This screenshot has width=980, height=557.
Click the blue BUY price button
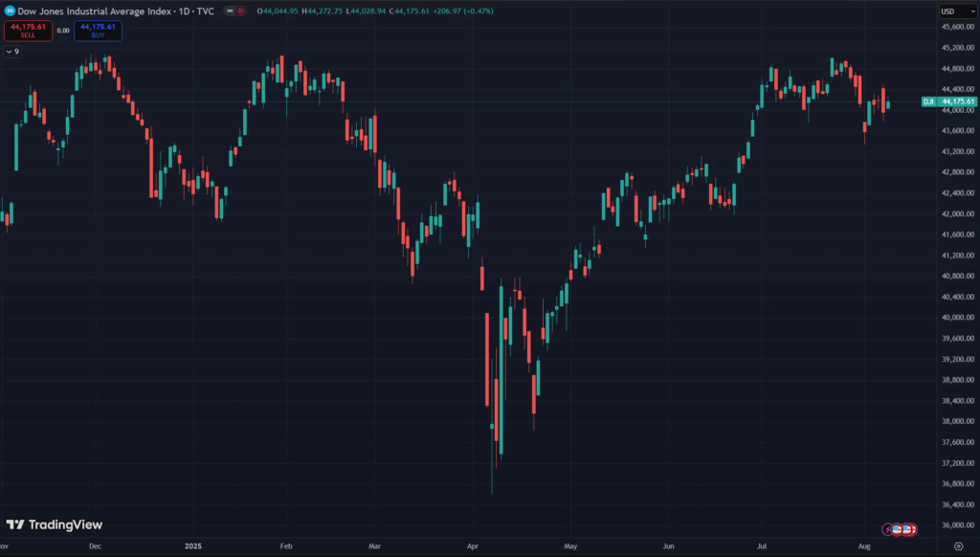pyautogui.click(x=98, y=31)
